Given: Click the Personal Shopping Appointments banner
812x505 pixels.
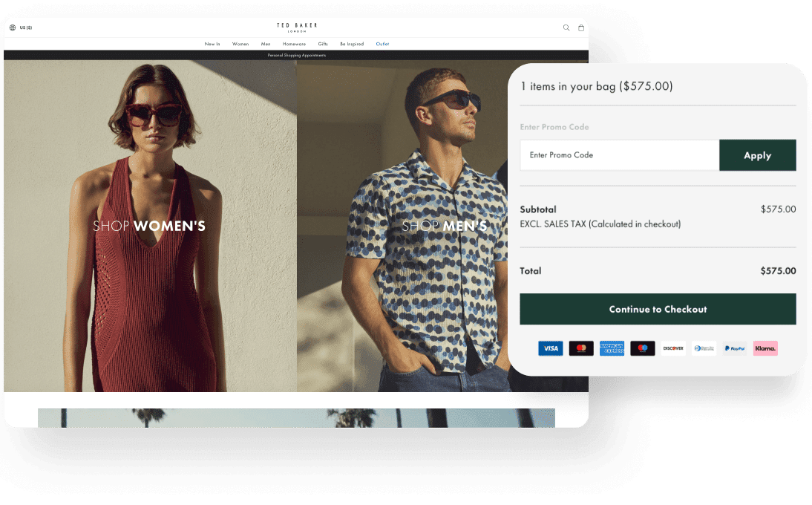Looking at the screenshot, I should coord(297,55).
